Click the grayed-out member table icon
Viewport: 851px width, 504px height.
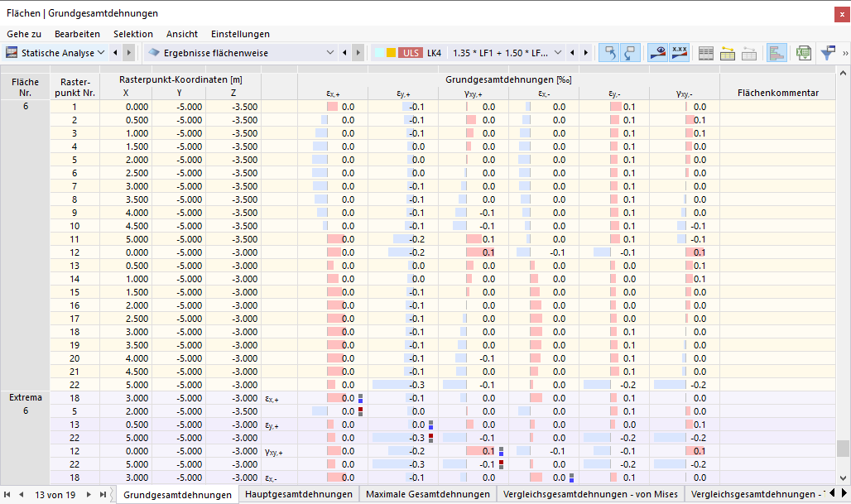pos(749,53)
